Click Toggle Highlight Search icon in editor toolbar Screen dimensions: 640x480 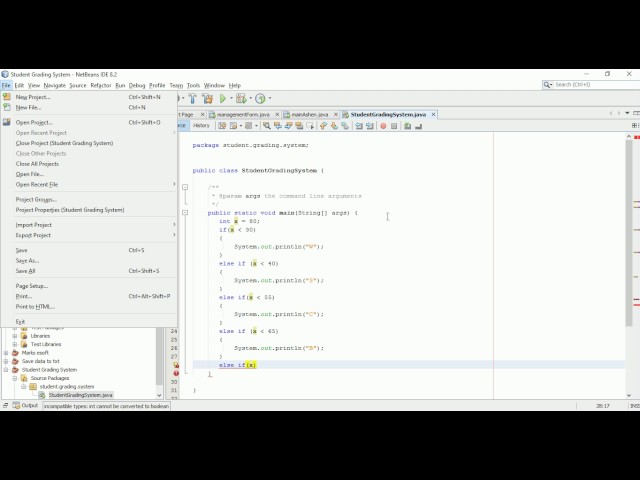pyautogui.click(x=299, y=126)
